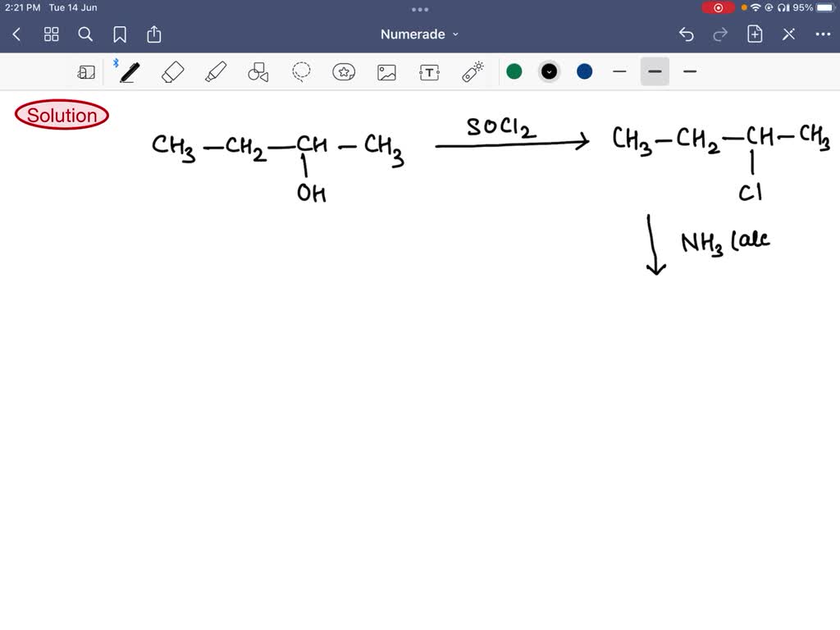Image resolution: width=840 pixels, height=630 pixels.
Task: Add a new page with the plus button
Action: [x=754, y=34]
